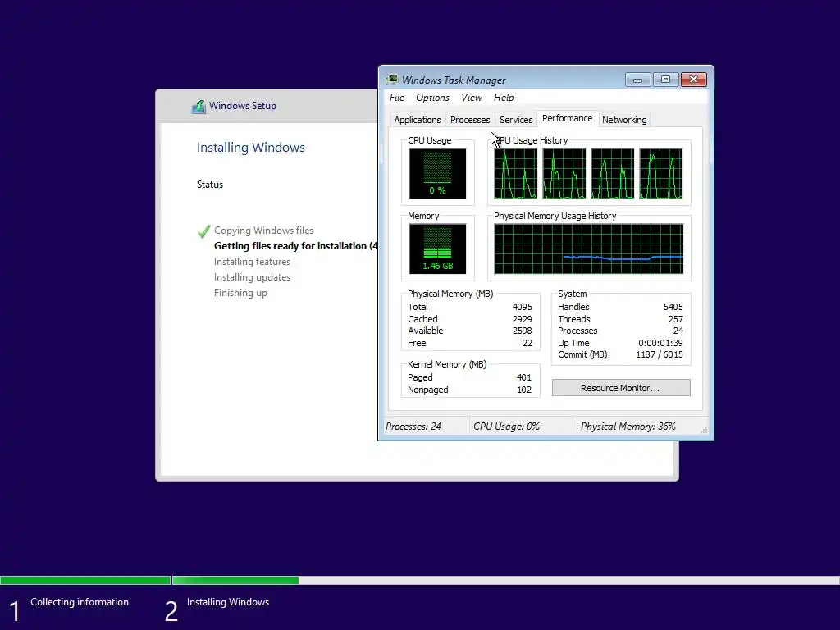840x630 pixels.
Task: Switch to the Processes tab
Action: [x=470, y=120]
